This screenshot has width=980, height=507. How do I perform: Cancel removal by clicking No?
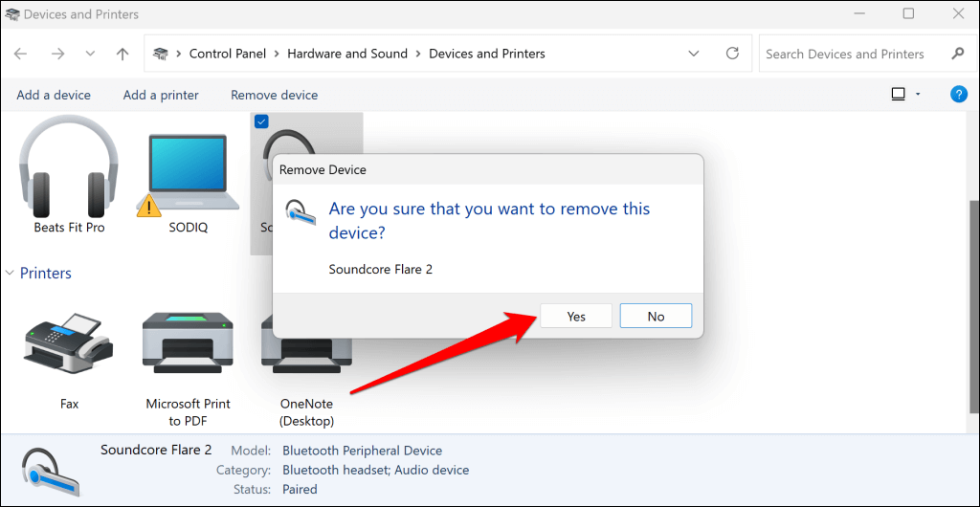coord(656,317)
